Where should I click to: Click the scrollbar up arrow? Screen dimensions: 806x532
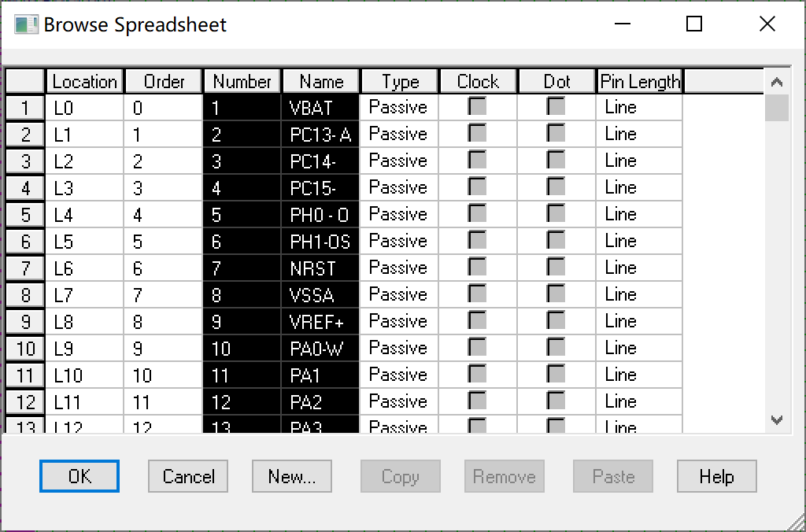tap(777, 82)
